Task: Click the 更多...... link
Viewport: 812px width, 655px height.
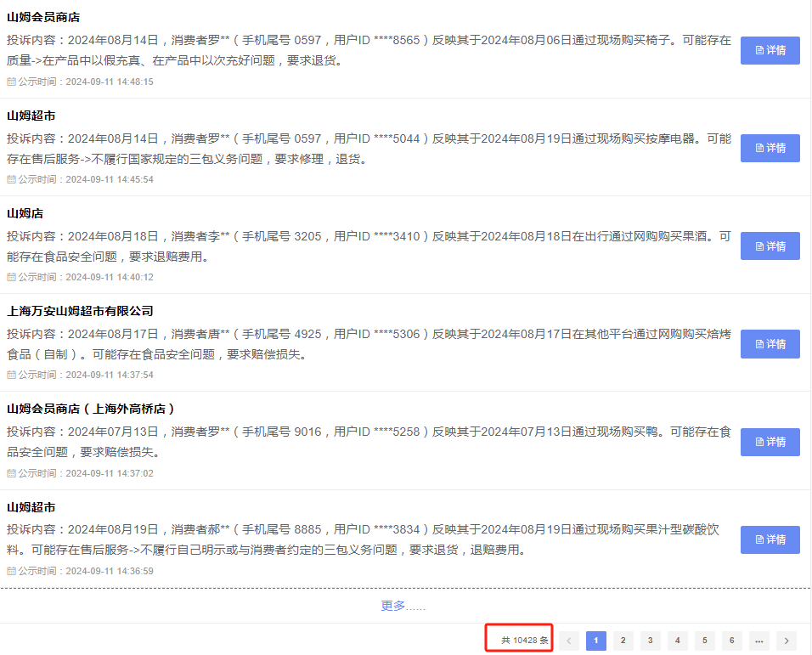Action: click(x=403, y=605)
